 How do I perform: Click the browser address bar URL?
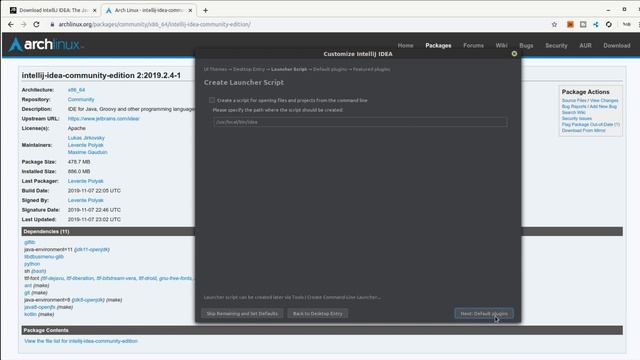155,24
